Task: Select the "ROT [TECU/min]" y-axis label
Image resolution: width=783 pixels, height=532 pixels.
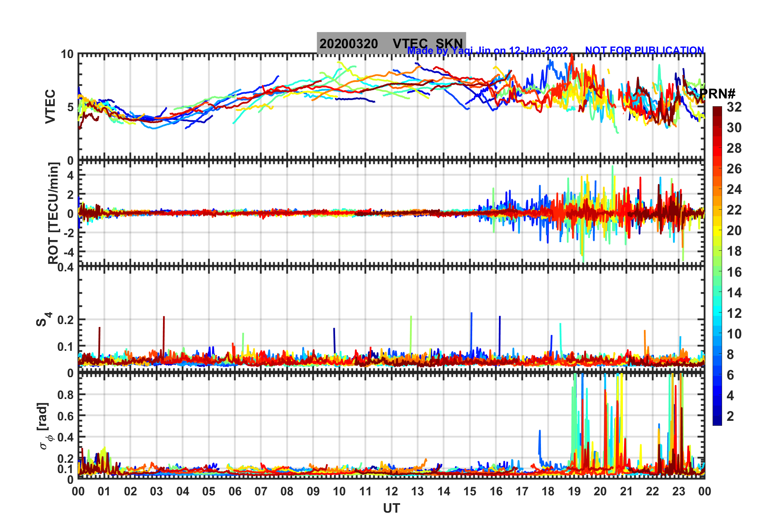Action: click(x=53, y=213)
